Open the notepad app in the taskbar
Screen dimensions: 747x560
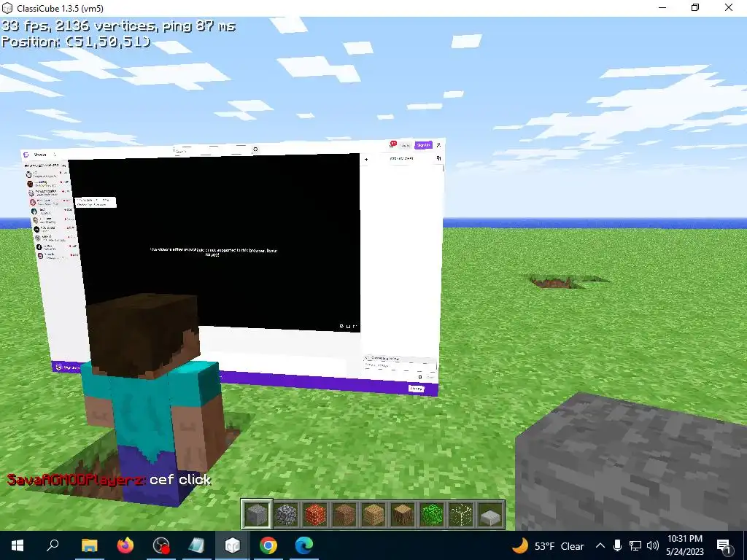[x=197, y=545]
